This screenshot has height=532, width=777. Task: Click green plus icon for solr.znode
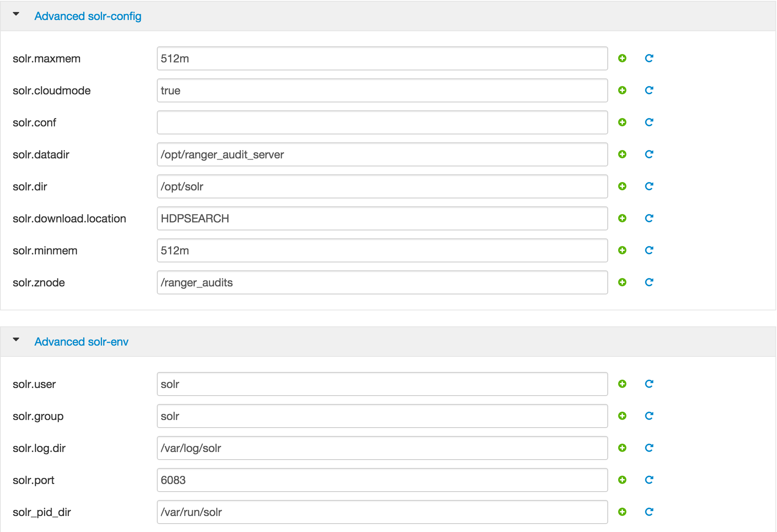click(622, 282)
